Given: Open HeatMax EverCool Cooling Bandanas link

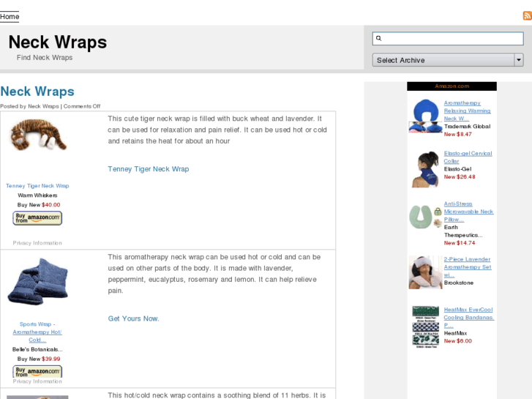Looking at the screenshot, I should coord(469,318).
